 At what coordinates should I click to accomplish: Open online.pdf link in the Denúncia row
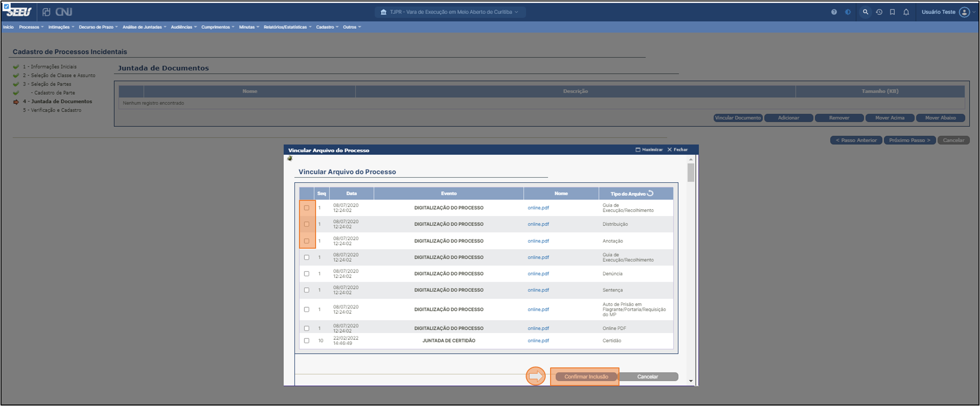click(x=538, y=274)
